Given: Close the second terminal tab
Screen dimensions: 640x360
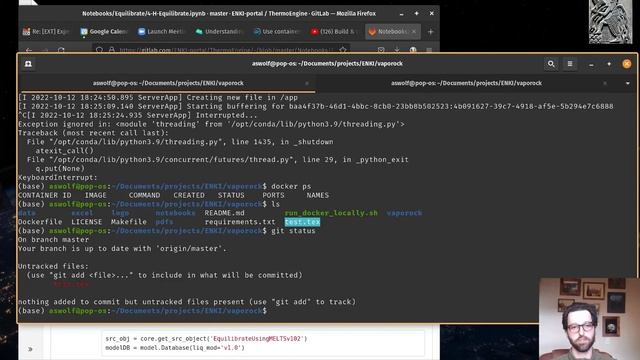Looking at the screenshot, I should pos(605,83).
